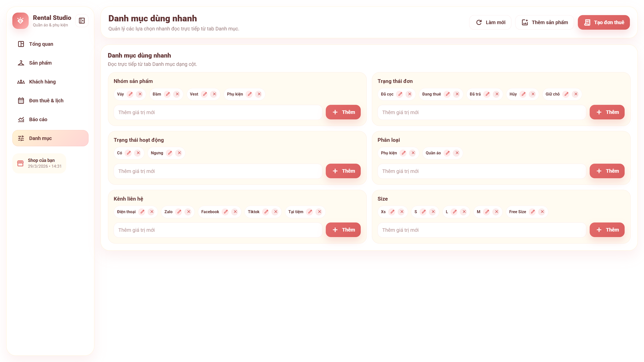Edit the Tiktok contact channel
The image size is (644, 362).
(266, 212)
